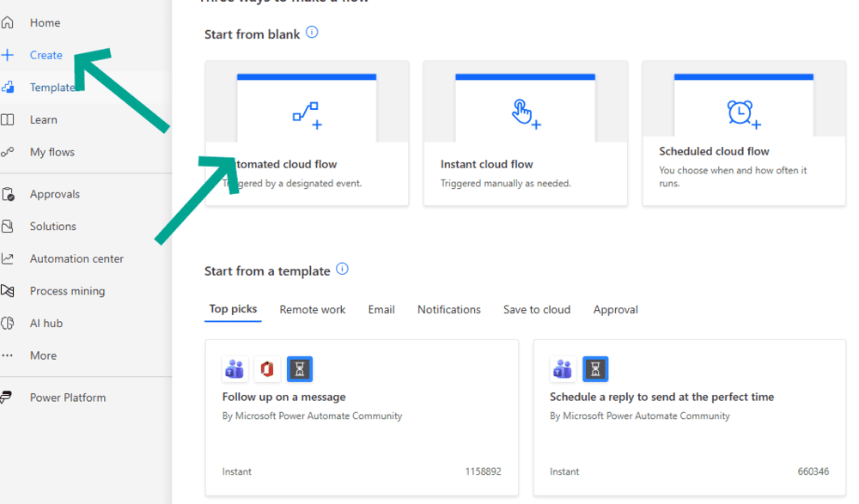
Task: Click the Office 365 icon in Follow up card
Action: pos(267,369)
